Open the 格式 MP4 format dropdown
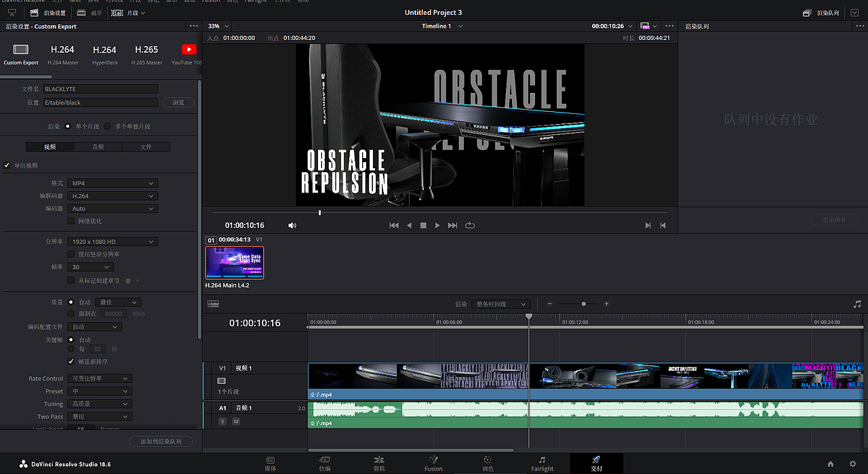The width and height of the screenshot is (868, 474). pos(113,183)
